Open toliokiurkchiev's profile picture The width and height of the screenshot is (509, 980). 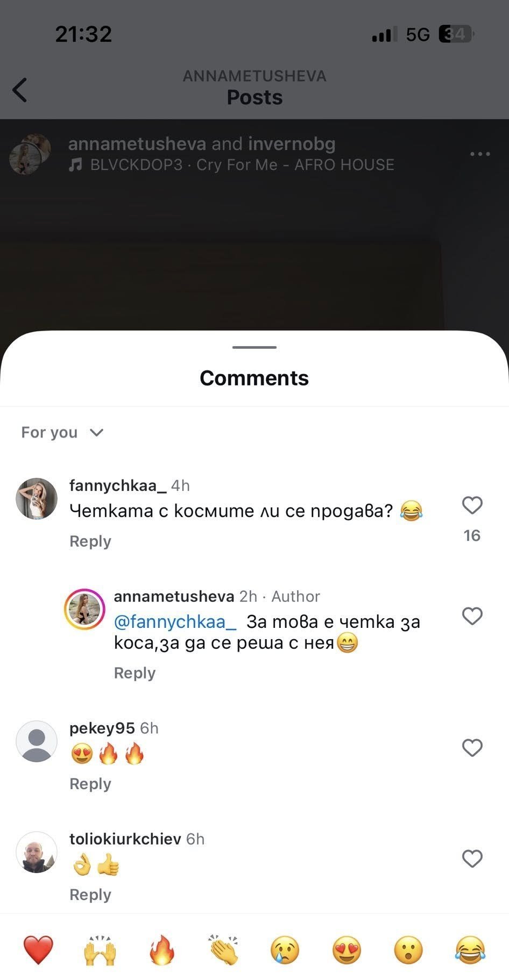point(37,852)
